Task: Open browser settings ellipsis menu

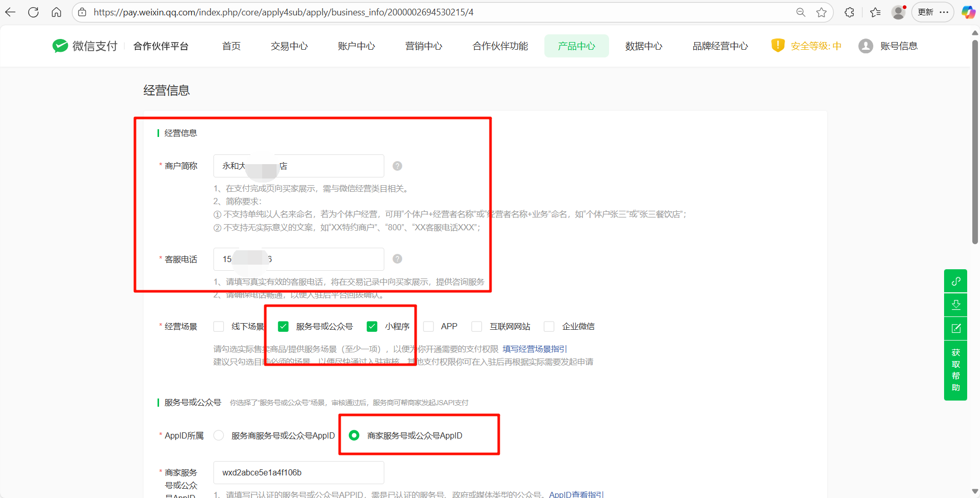Action: [x=944, y=12]
